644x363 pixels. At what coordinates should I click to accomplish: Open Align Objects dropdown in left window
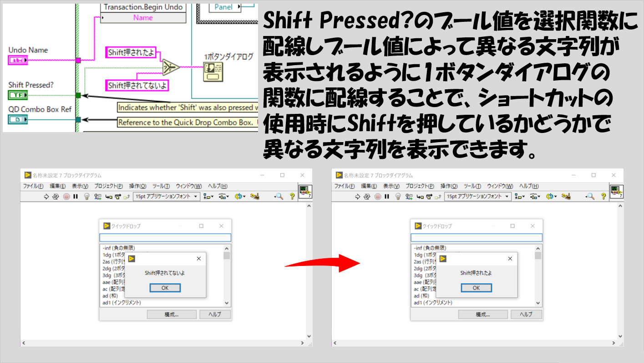click(x=208, y=196)
